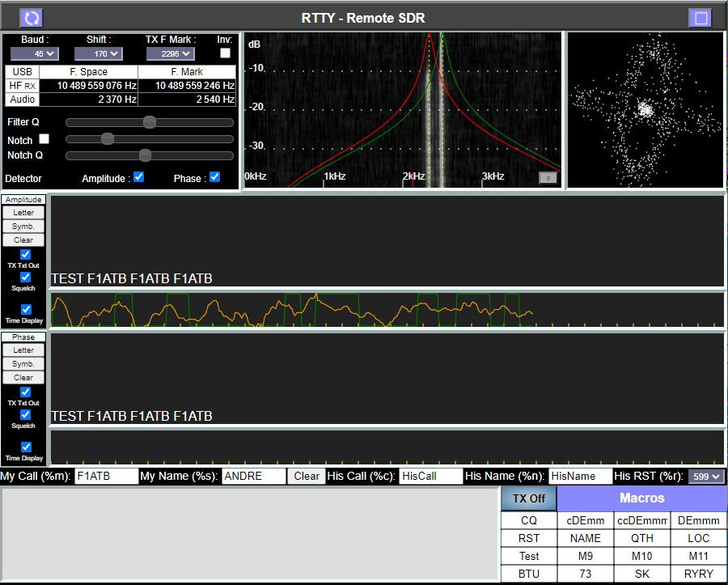
Task: Select the SK macro
Action: point(642,574)
